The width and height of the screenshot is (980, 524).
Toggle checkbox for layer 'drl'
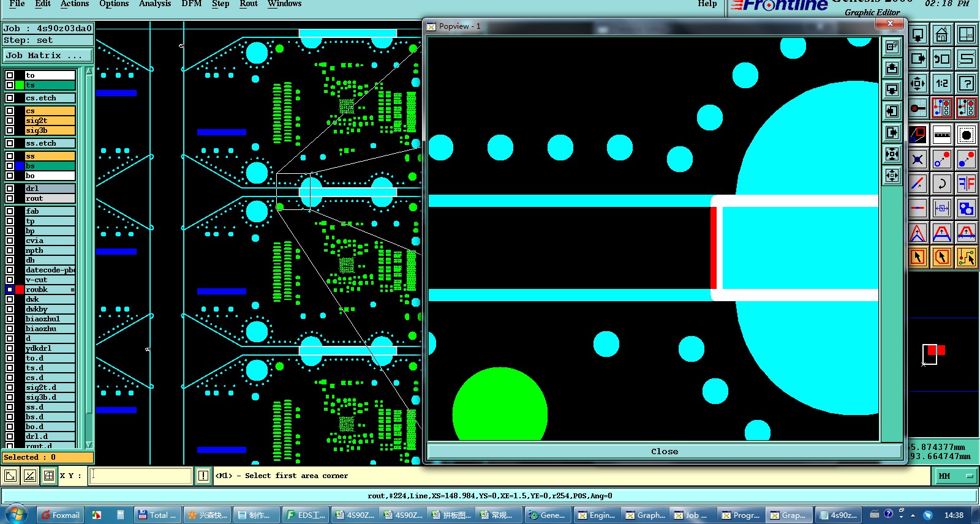pyautogui.click(x=10, y=189)
